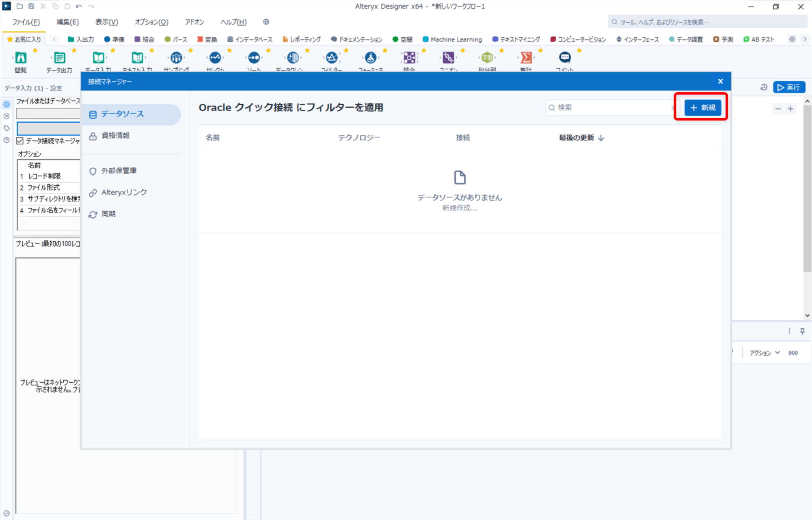
Task: Open the 同期 sync section
Action: pos(131,214)
